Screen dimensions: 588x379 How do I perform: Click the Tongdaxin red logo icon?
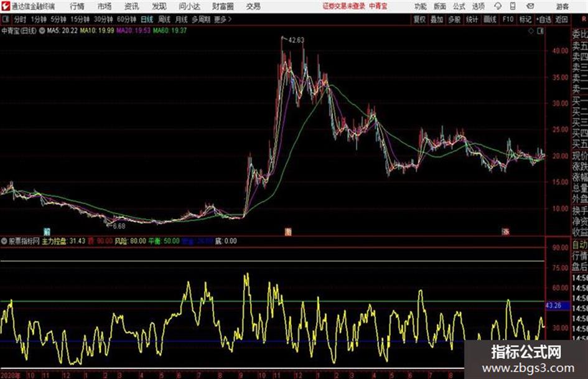[x=6, y=6]
